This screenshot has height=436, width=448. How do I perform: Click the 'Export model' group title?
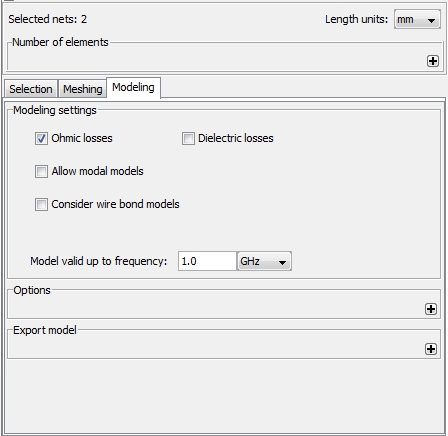45,330
